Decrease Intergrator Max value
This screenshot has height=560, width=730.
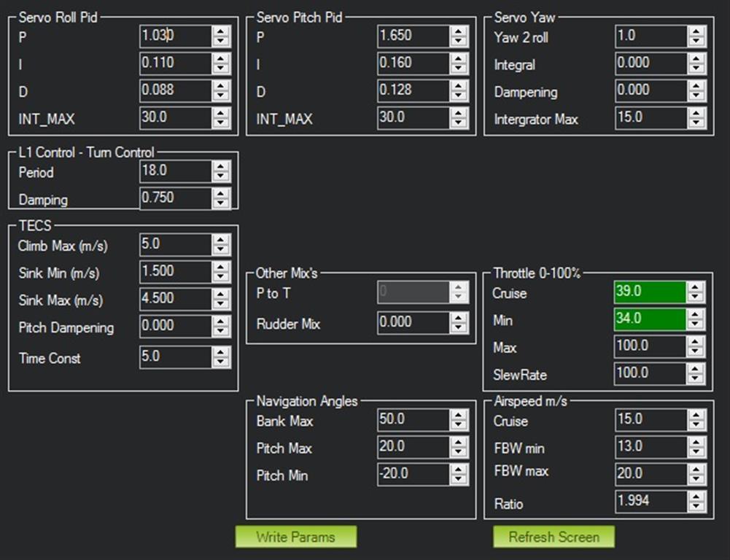coord(697,123)
